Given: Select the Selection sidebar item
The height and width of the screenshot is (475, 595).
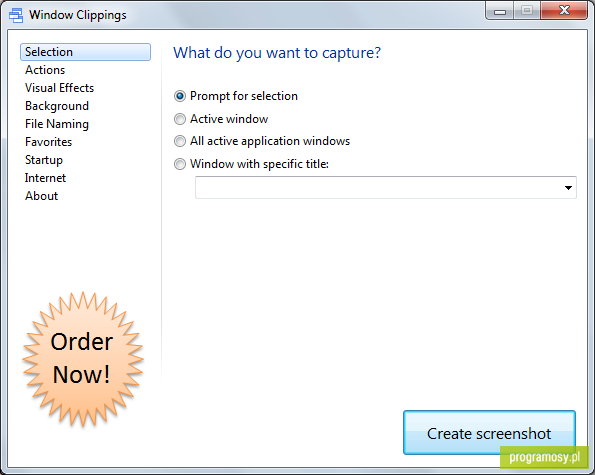Looking at the screenshot, I should (x=85, y=52).
